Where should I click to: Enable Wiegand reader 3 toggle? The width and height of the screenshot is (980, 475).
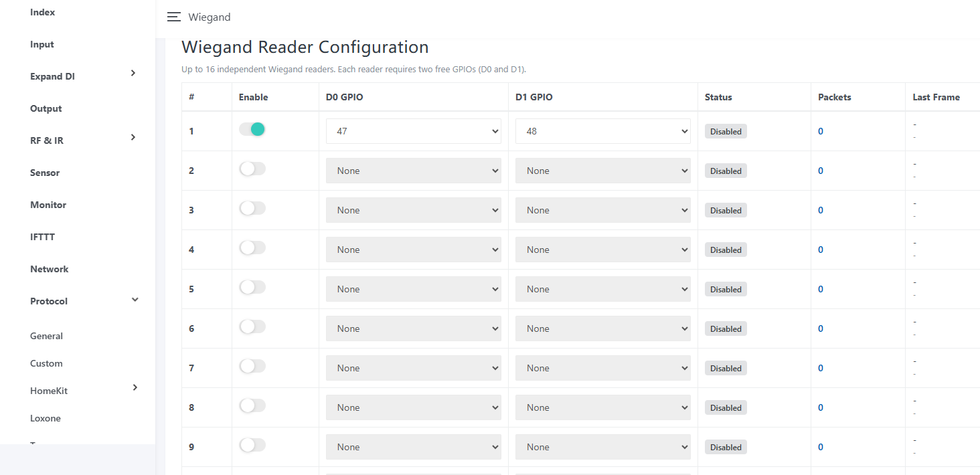tap(252, 208)
